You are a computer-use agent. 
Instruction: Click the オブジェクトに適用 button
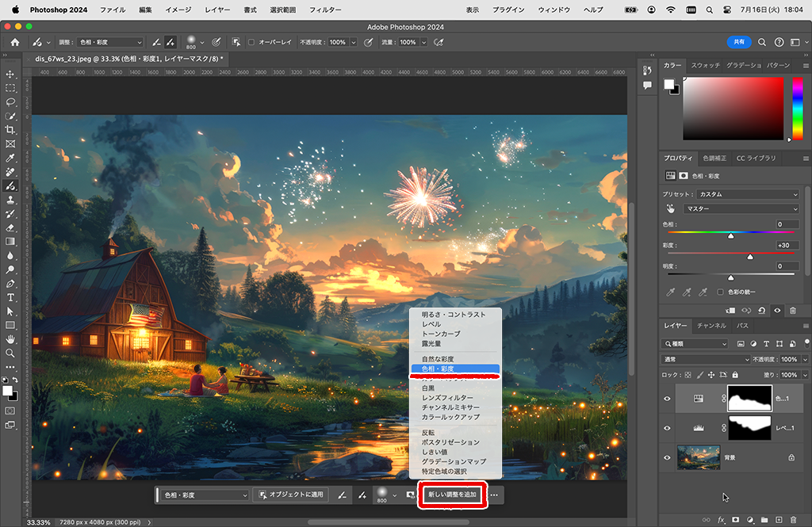290,495
